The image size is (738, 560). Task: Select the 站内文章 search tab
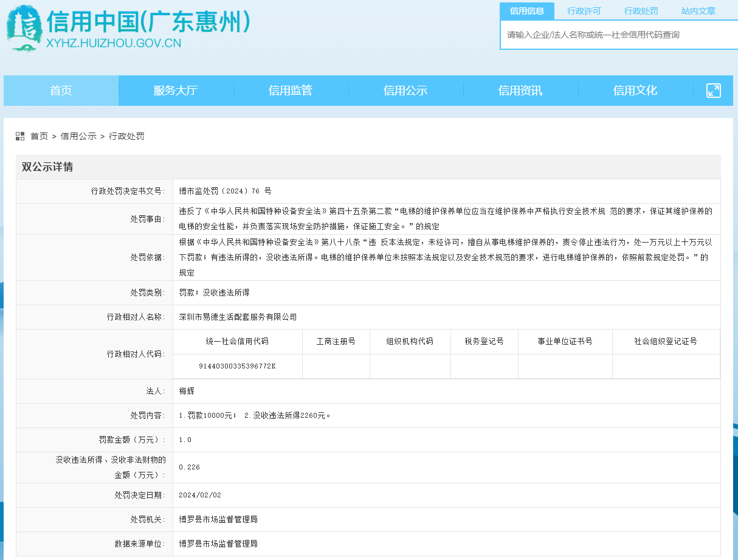[x=698, y=11]
